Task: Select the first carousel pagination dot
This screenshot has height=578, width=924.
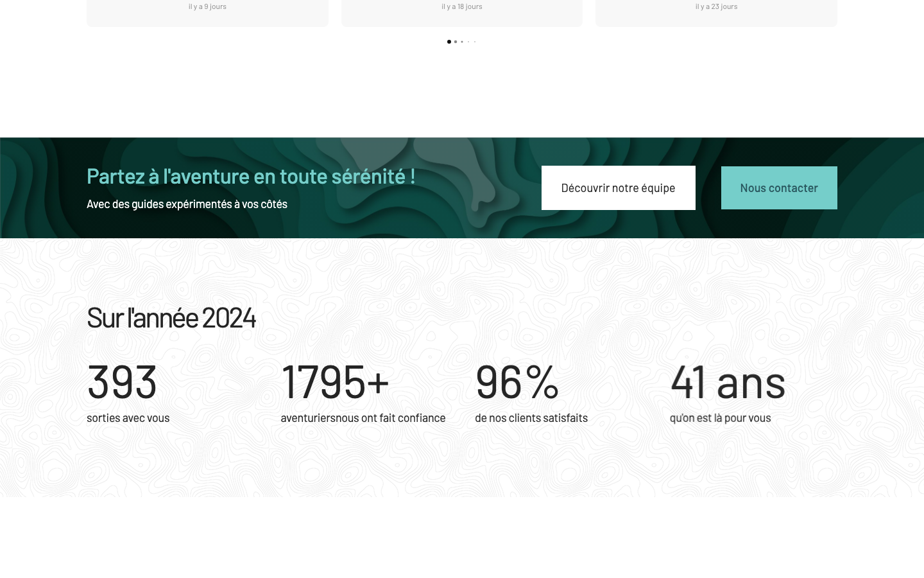Action: coord(449,42)
